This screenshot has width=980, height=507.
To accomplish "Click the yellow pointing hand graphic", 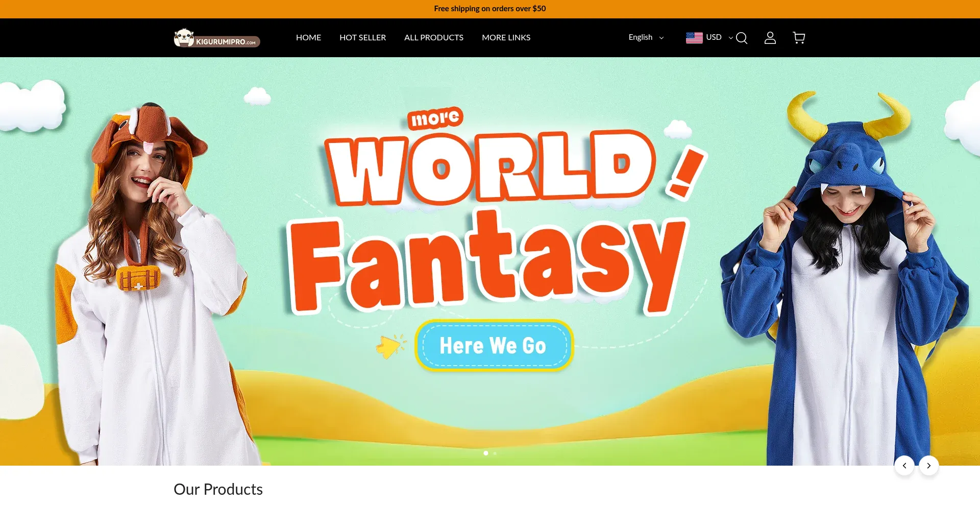I will [x=390, y=347].
